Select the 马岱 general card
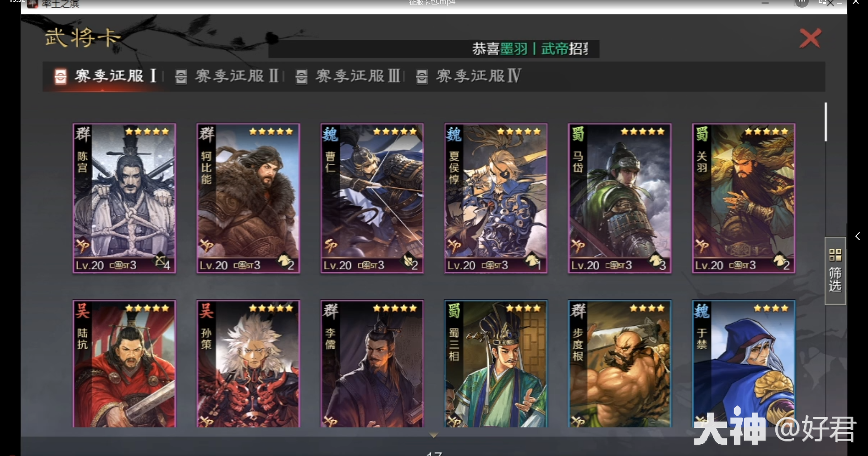Image resolution: width=868 pixels, height=456 pixels. coord(620,198)
